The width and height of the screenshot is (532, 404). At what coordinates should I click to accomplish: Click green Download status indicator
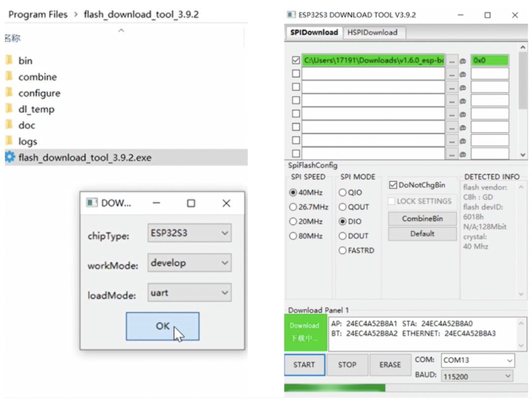click(x=305, y=333)
